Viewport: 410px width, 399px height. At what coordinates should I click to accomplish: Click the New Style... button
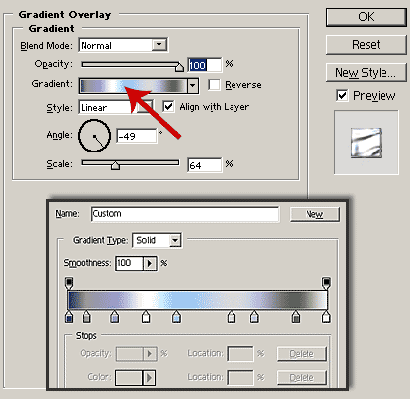[x=366, y=72]
